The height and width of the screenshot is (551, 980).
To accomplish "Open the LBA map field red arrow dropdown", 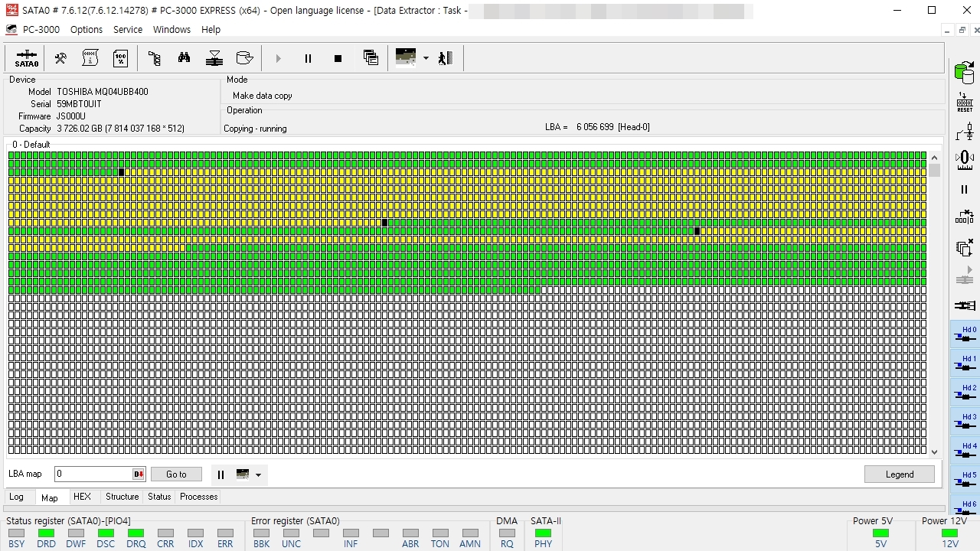I will click(x=139, y=474).
